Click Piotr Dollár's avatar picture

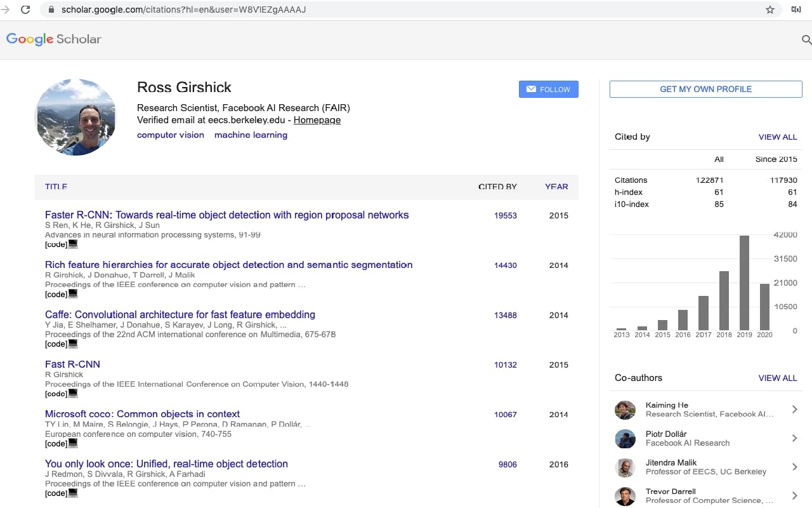click(x=625, y=439)
